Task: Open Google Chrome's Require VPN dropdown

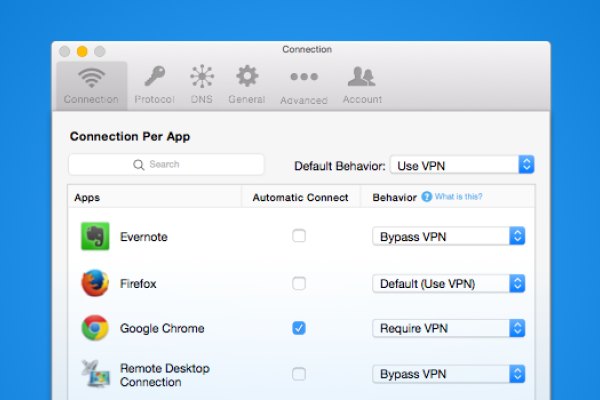Action: pos(448,328)
